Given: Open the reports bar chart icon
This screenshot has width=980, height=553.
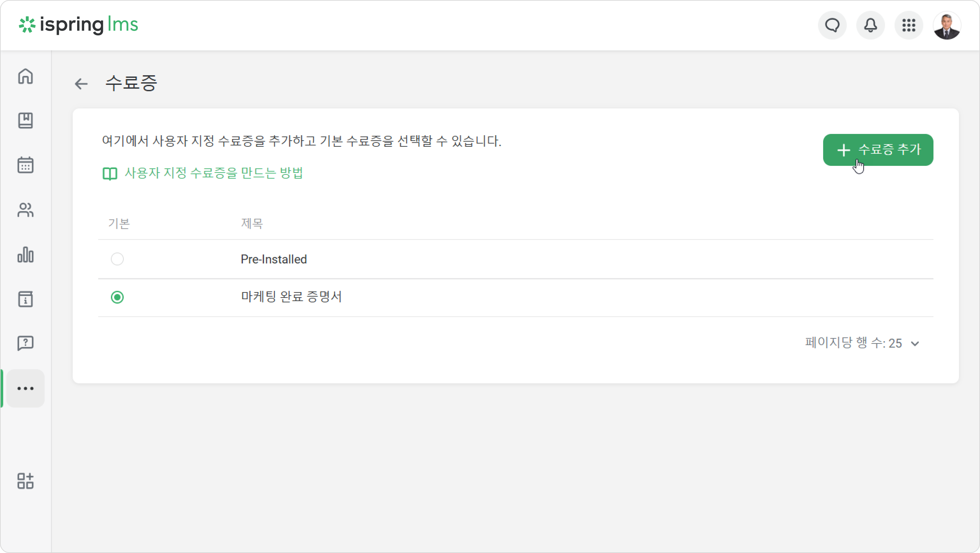Looking at the screenshot, I should pyautogui.click(x=26, y=254).
